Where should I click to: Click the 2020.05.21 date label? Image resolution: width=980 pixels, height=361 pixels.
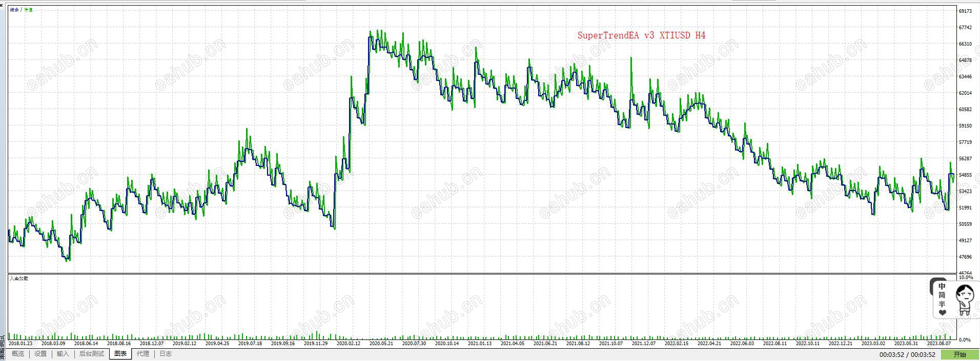[x=381, y=344]
